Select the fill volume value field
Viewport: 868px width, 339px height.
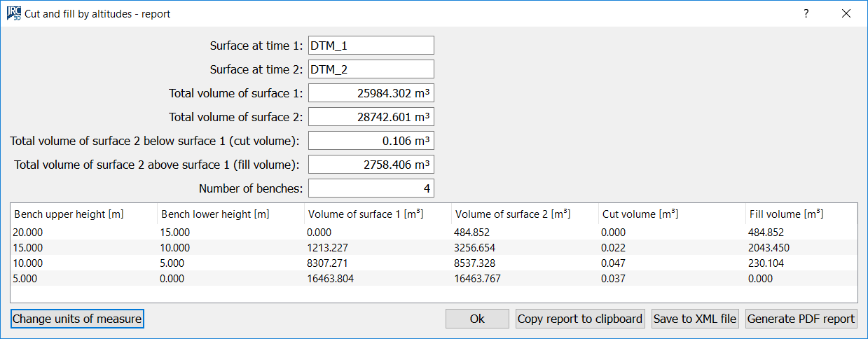tap(371, 165)
